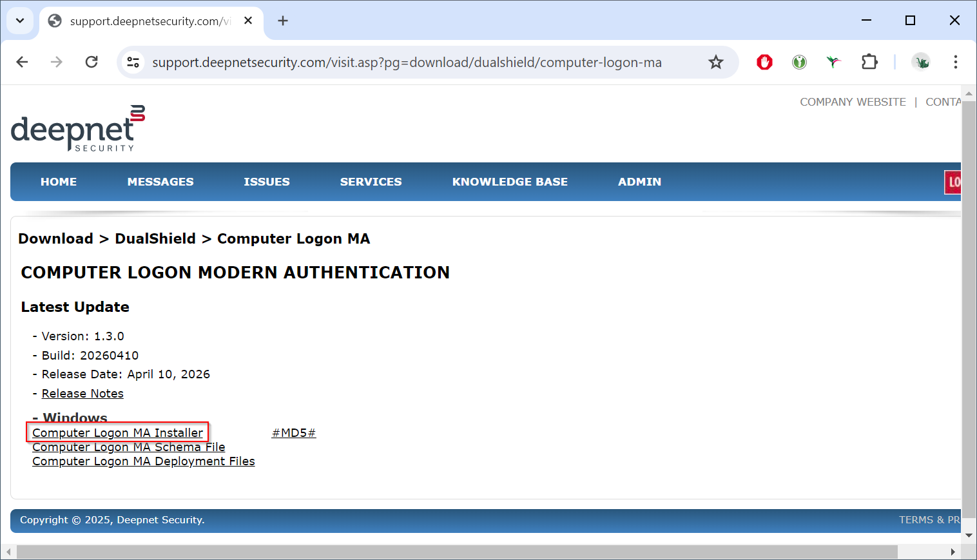Click the address bar URL field
Viewport: 977px width, 560px height.
point(406,62)
